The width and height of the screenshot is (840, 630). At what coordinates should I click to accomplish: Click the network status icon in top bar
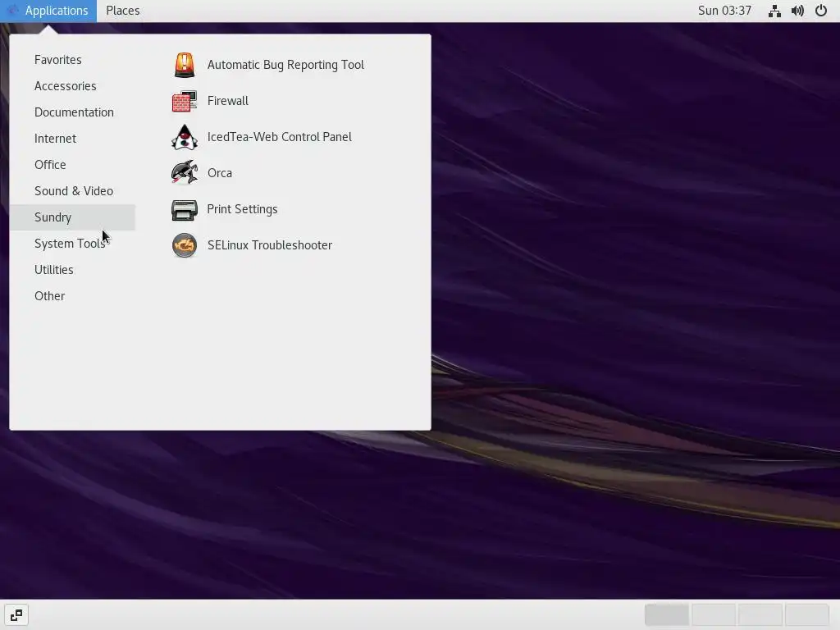coord(774,11)
